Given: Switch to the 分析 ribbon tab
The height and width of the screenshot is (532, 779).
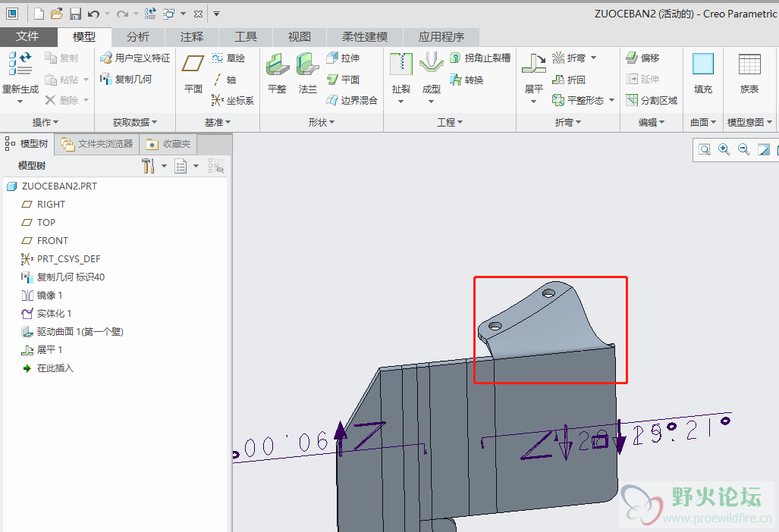Looking at the screenshot, I should pos(137,36).
